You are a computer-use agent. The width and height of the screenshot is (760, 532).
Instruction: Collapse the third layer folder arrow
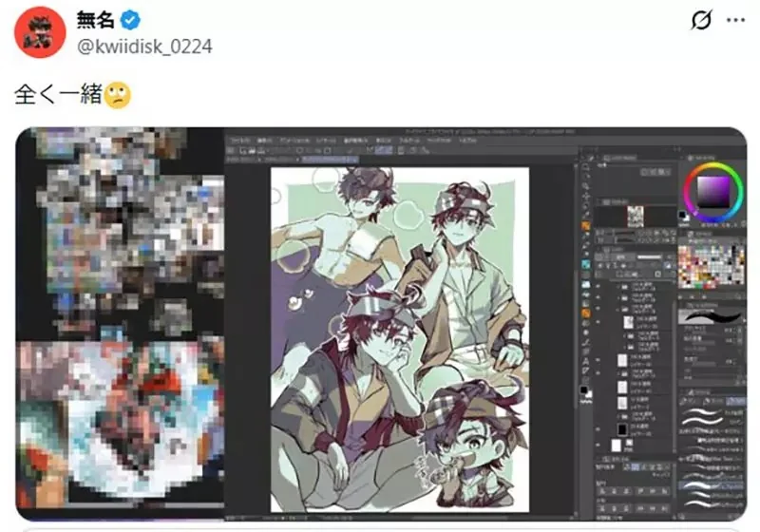click(x=618, y=309)
